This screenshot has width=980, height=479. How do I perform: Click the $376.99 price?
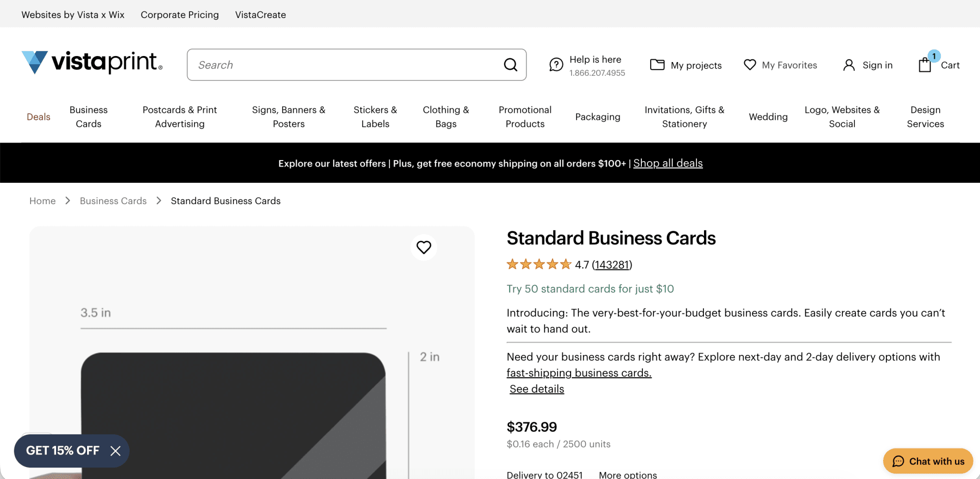click(532, 427)
